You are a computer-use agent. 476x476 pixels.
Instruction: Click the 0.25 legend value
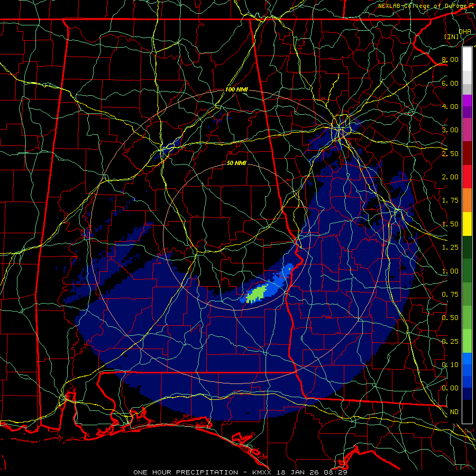coord(450,342)
